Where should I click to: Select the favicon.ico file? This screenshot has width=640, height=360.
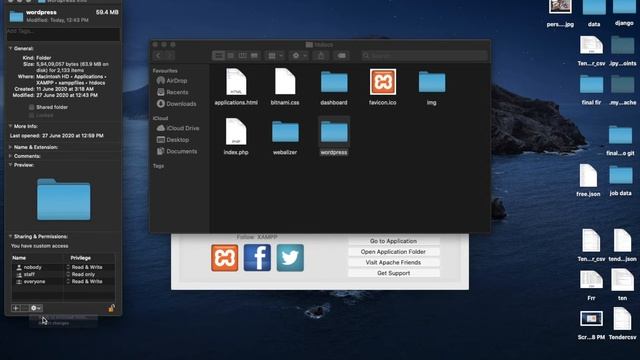382,87
